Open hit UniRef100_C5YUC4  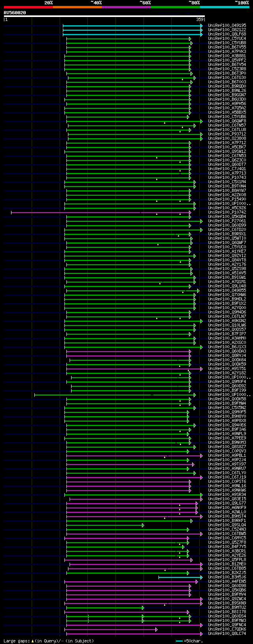227,38
